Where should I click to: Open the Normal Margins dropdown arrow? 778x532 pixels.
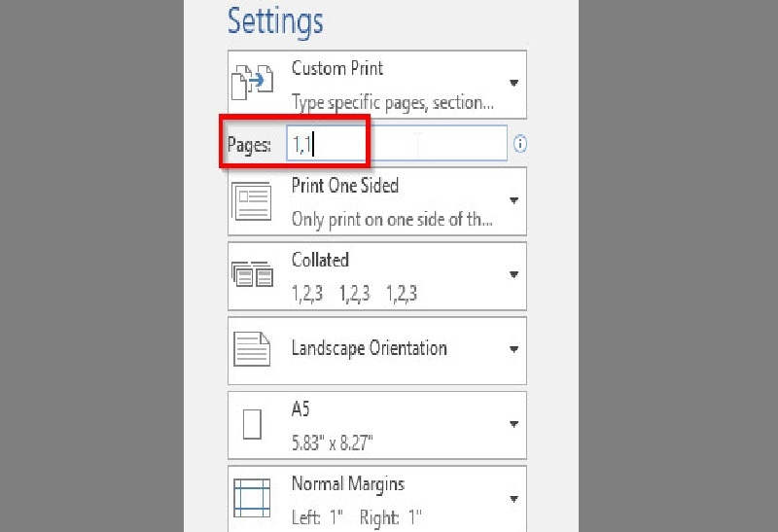513,499
